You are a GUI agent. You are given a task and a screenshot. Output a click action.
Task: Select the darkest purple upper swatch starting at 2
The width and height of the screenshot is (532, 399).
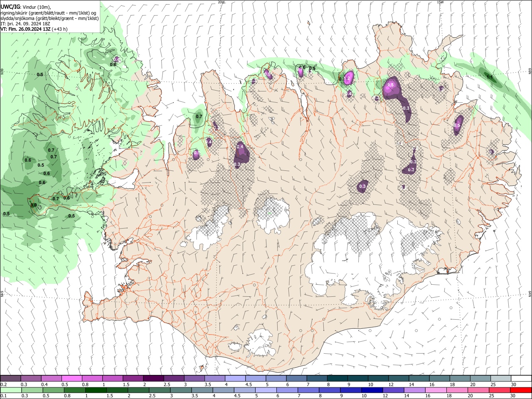click(x=153, y=378)
